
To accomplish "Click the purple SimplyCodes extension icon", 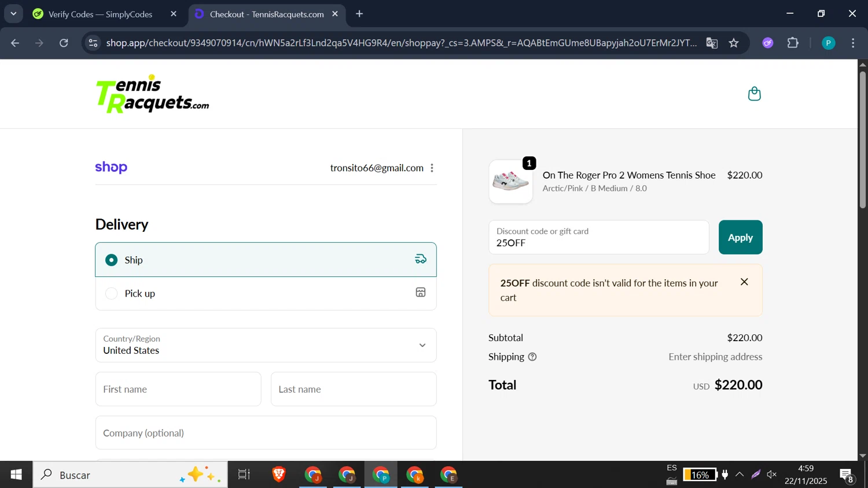I will tap(768, 43).
